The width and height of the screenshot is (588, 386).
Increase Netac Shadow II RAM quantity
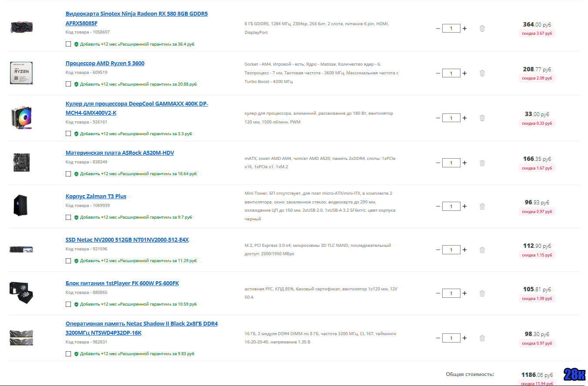[464, 338]
